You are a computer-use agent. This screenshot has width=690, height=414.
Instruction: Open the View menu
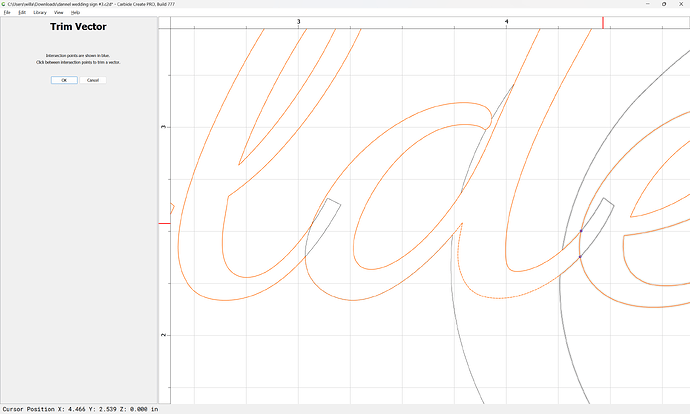[x=59, y=13]
